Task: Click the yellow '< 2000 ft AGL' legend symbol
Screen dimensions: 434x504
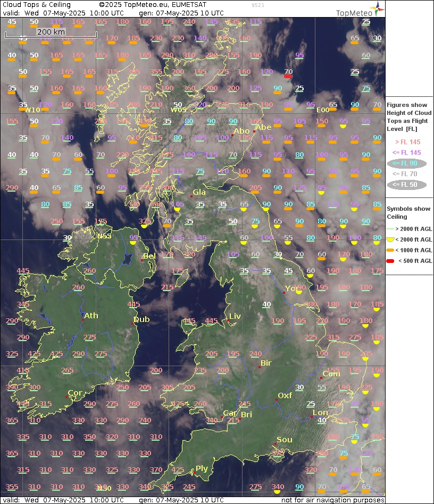Action: pyautogui.click(x=390, y=239)
